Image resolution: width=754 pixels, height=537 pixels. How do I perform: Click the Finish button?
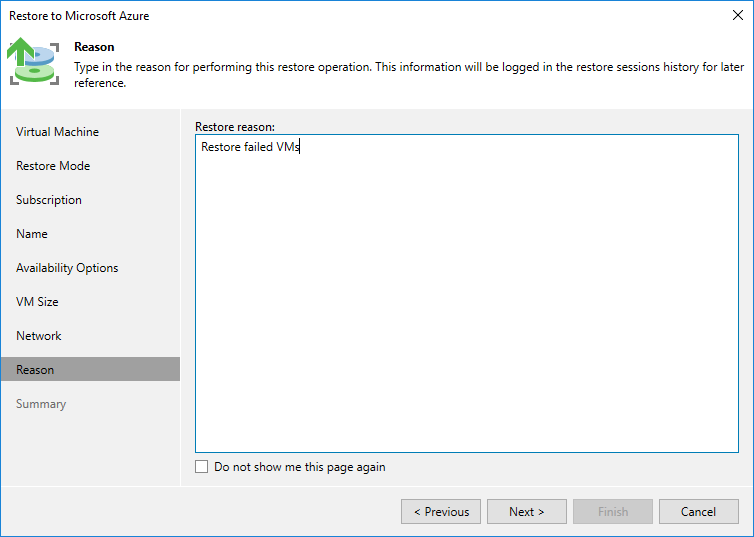click(613, 512)
